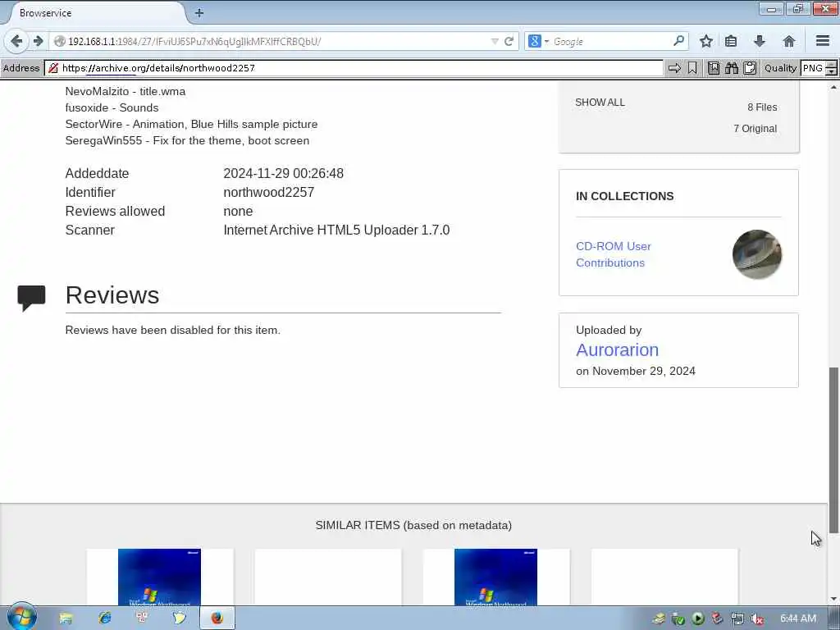Click the Browservice bookmark ribbon icon
The image size is (840, 630).
click(692, 68)
